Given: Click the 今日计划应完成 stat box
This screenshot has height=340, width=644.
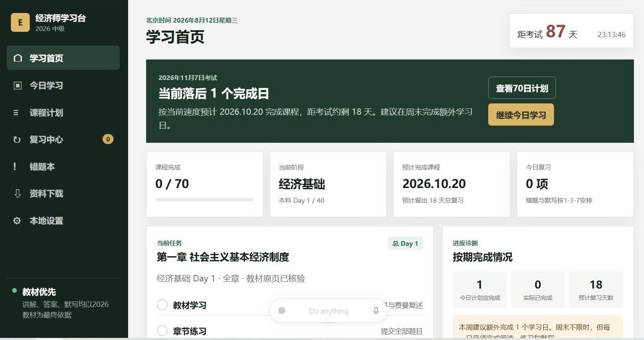Looking at the screenshot, I should [x=480, y=289].
